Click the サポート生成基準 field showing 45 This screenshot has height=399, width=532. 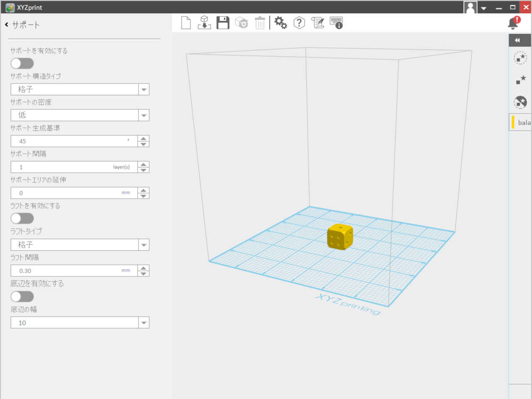[74, 141]
